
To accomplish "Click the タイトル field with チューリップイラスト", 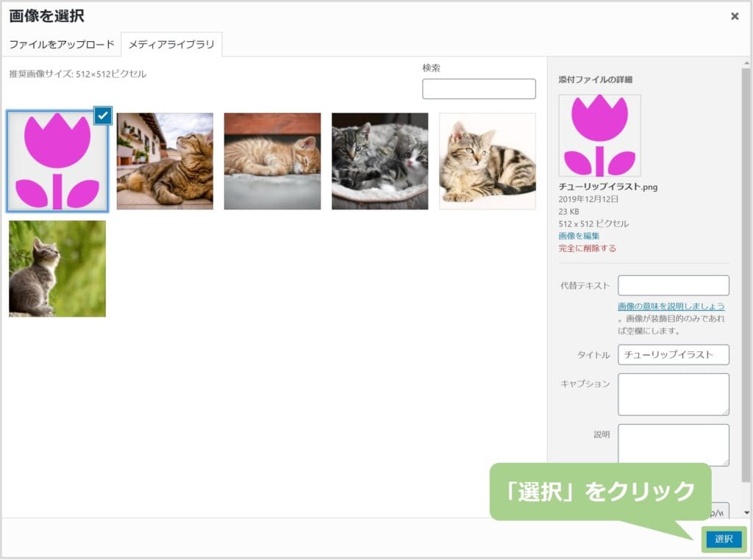I will [674, 355].
